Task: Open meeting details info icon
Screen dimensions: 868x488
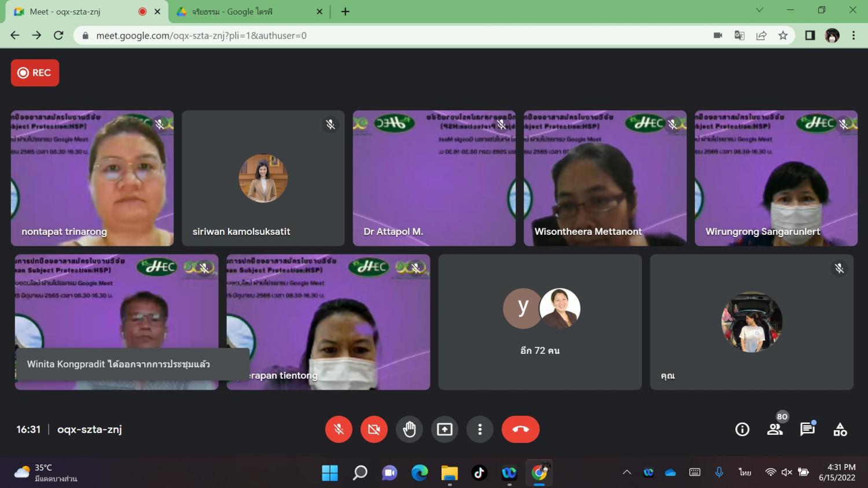Action: pos(742,429)
